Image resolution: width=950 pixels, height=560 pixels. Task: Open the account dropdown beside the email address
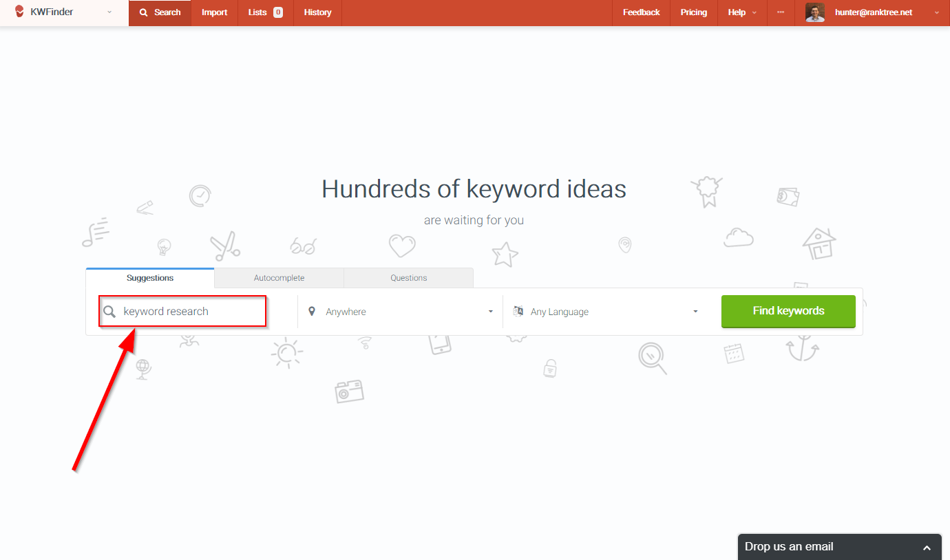pyautogui.click(x=936, y=12)
